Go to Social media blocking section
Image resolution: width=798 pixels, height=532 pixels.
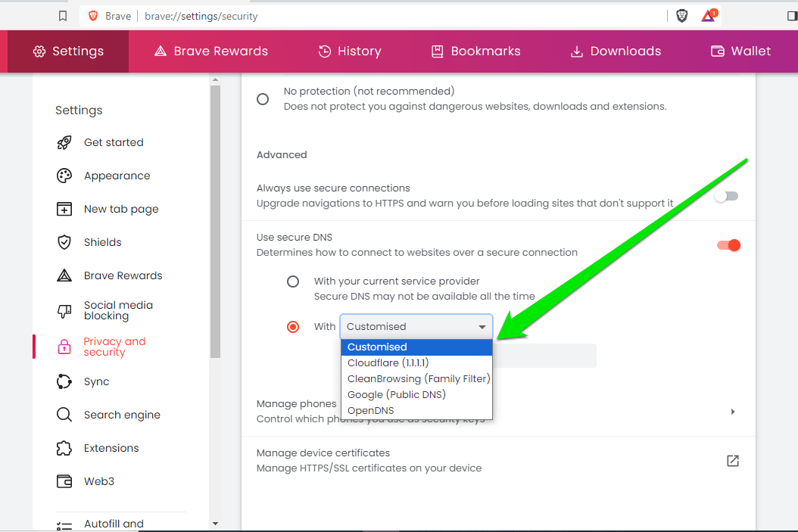(119, 310)
